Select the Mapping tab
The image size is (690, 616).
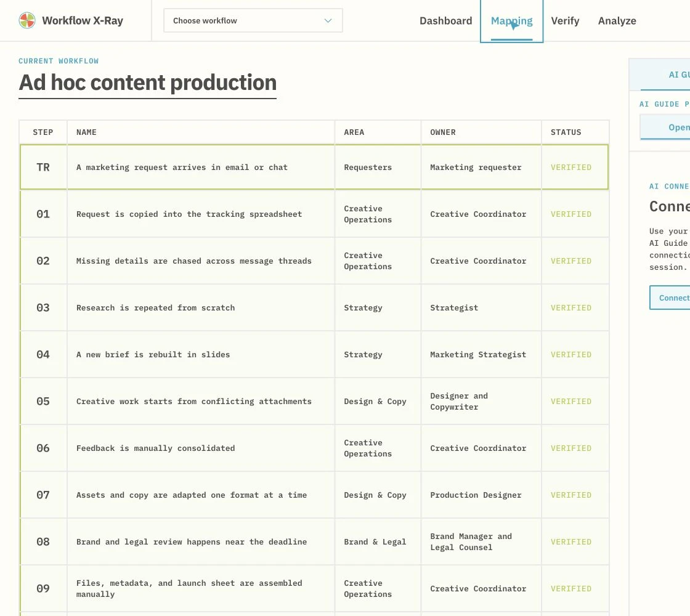tap(511, 21)
